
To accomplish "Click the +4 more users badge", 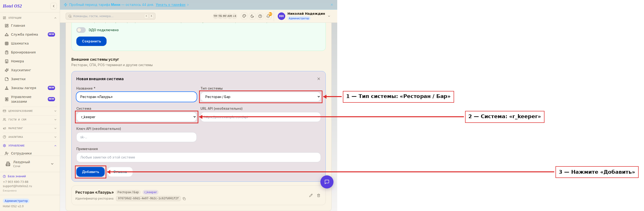I will (x=234, y=16).
